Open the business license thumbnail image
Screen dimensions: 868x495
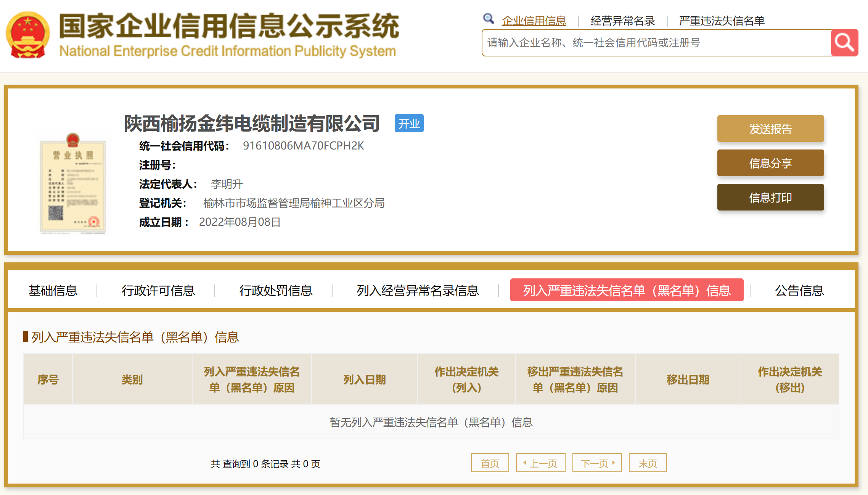coord(72,183)
